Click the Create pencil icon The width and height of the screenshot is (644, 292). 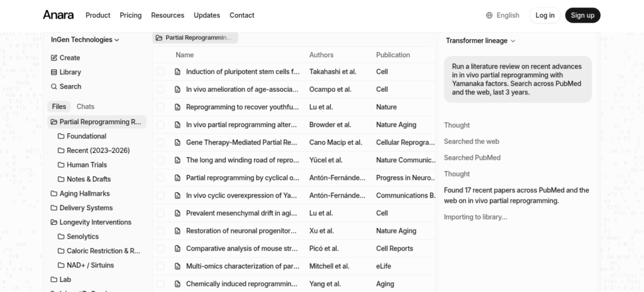[54, 57]
